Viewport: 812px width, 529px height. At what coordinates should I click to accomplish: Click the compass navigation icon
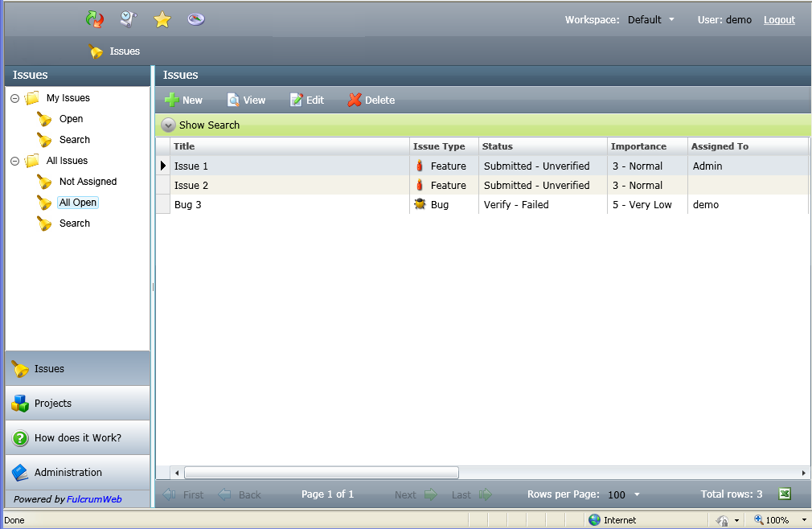196,19
